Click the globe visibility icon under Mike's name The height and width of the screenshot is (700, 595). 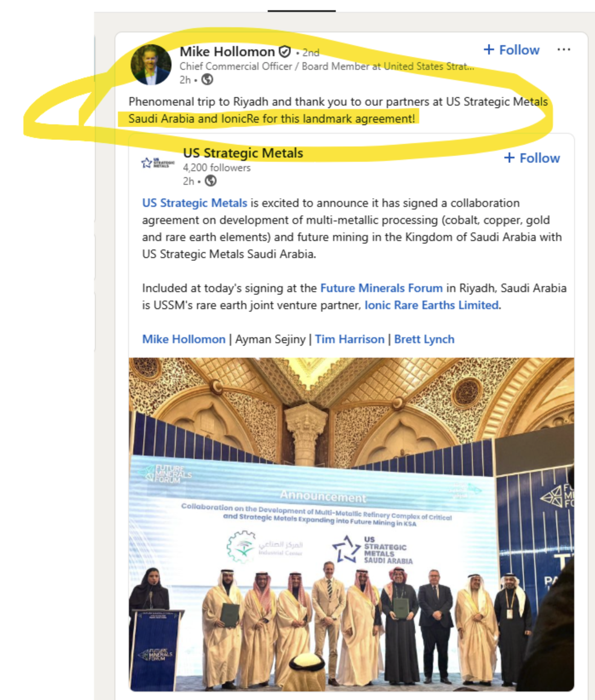(207, 80)
